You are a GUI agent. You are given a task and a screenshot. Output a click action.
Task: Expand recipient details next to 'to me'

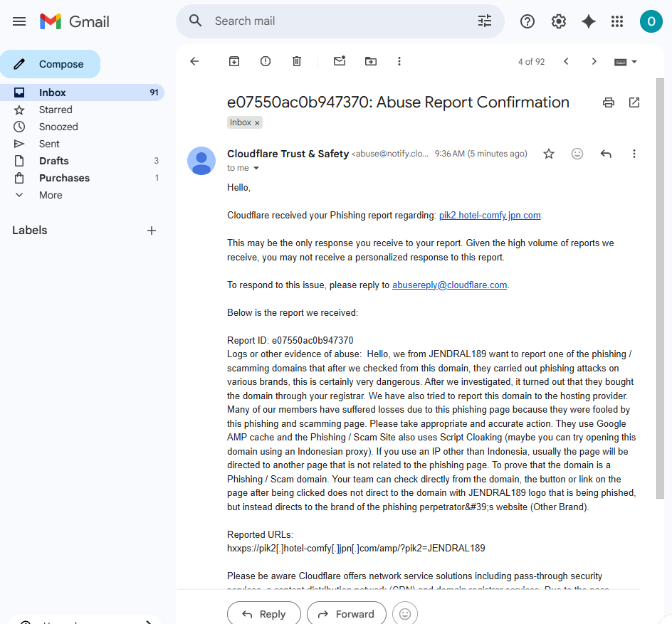[256, 168]
